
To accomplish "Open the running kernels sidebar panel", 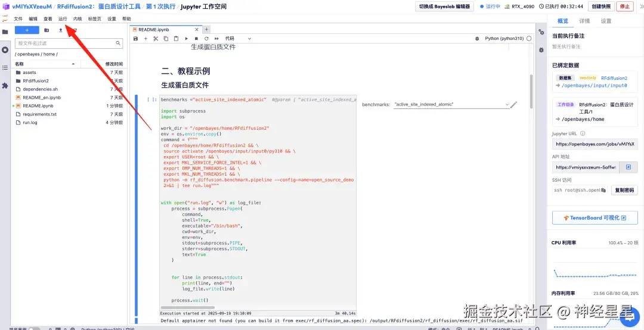I will tap(5, 49).
